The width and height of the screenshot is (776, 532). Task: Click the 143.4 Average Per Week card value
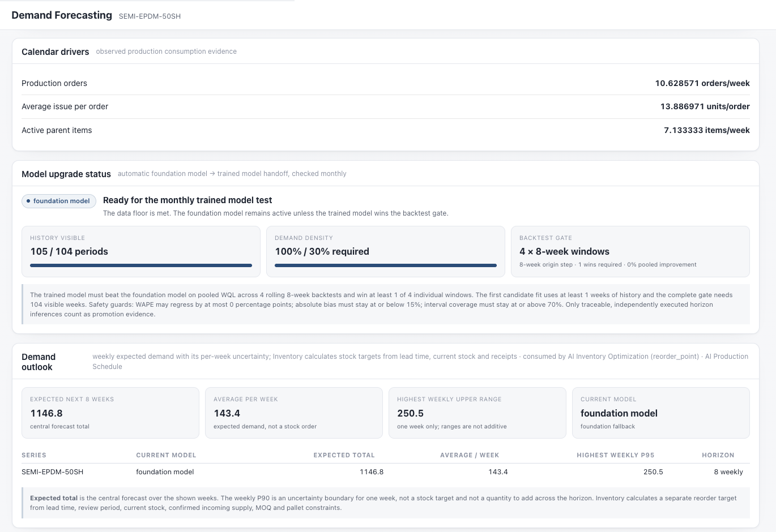(x=227, y=413)
